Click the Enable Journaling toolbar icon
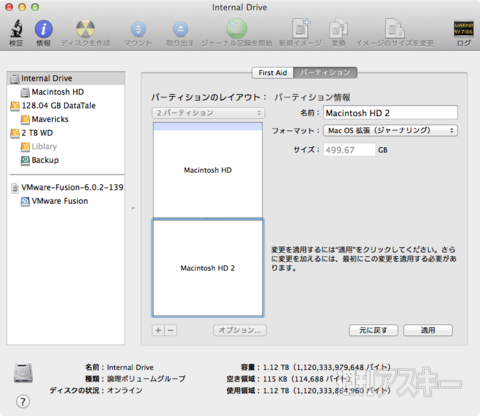Viewport: 480px width, 416px height. (x=237, y=28)
